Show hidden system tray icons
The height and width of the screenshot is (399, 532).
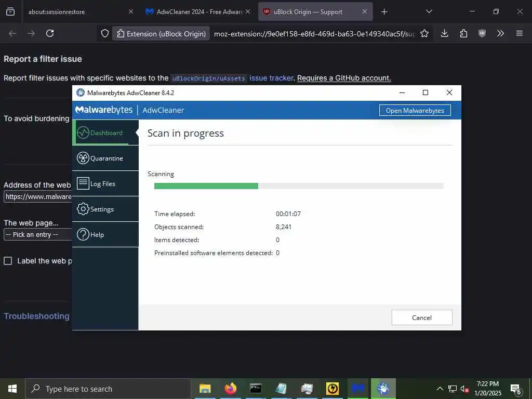pyautogui.click(x=440, y=389)
